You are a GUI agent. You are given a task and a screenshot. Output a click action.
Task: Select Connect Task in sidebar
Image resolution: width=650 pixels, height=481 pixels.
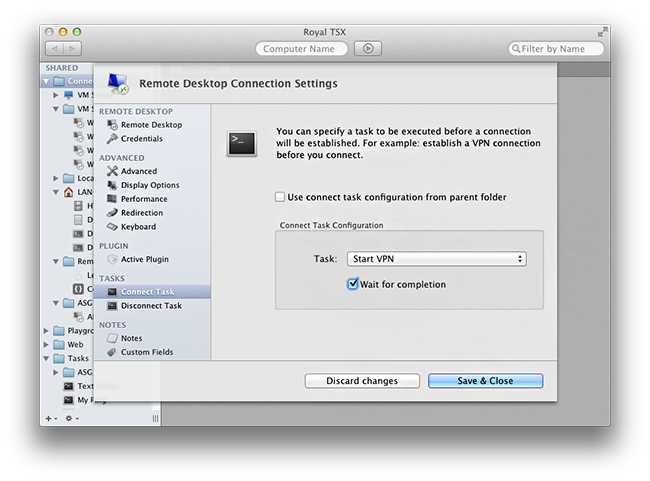(152, 292)
